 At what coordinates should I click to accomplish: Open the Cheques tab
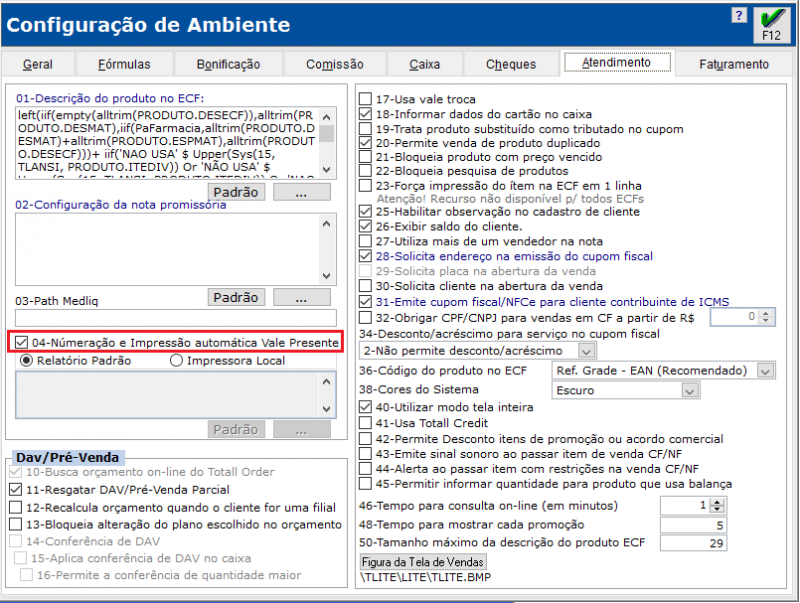(x=511, y=62)
